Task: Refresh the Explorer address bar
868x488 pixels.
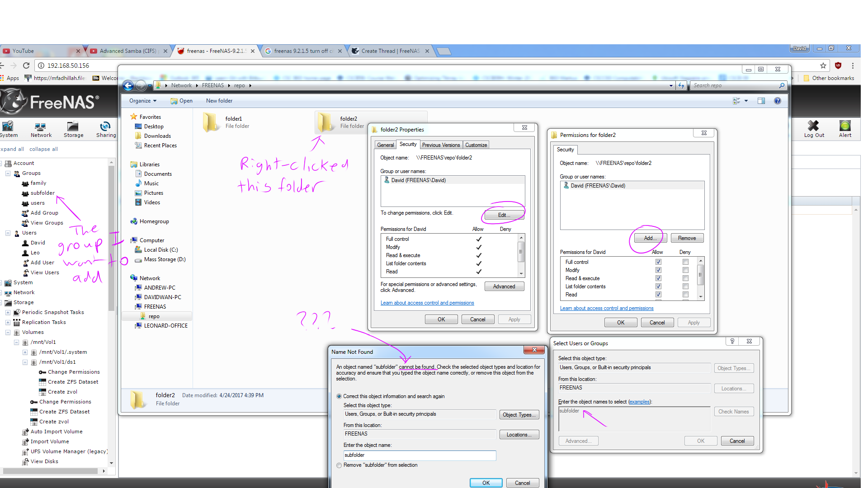Action: pyautogui.click(x=681, y=85)
